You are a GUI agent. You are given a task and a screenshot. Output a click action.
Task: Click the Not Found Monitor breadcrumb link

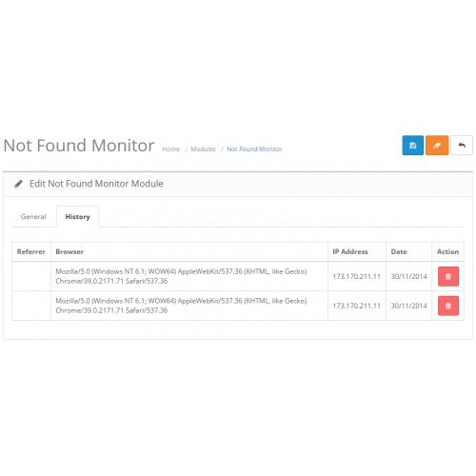[254, 149]
